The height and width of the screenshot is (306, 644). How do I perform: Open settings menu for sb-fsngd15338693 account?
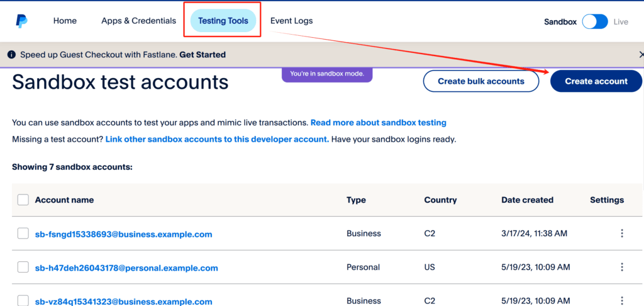[622, 234]
